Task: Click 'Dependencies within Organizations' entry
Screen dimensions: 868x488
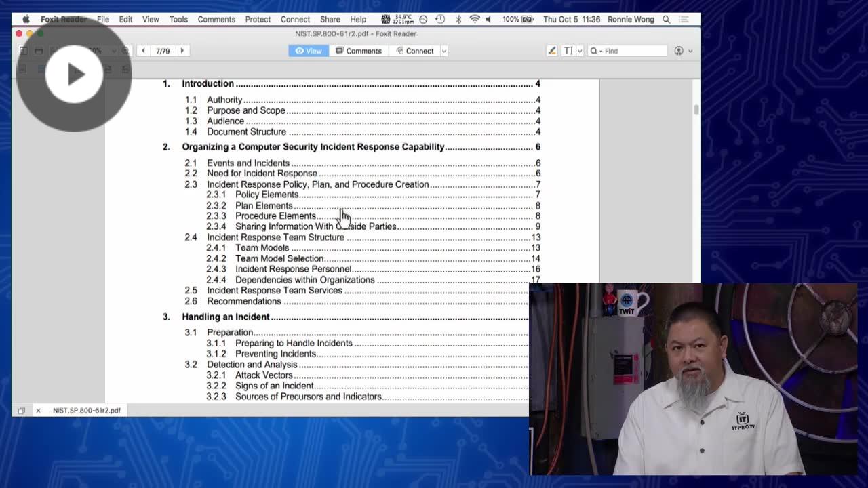Action: [x=304, y=279]
